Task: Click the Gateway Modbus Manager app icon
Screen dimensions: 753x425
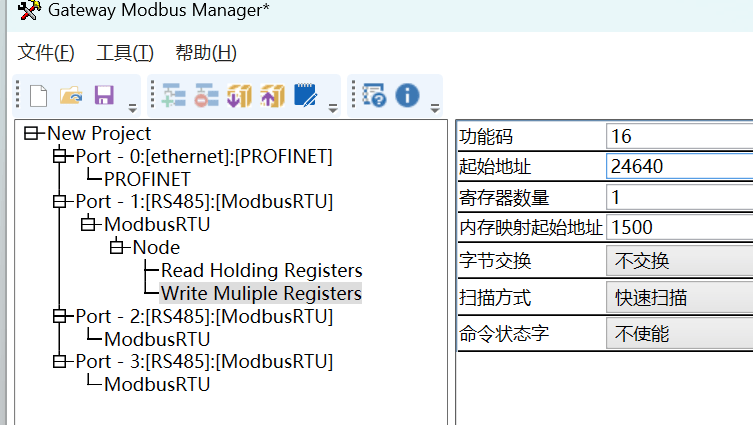Action: click(x=28, y=10)
